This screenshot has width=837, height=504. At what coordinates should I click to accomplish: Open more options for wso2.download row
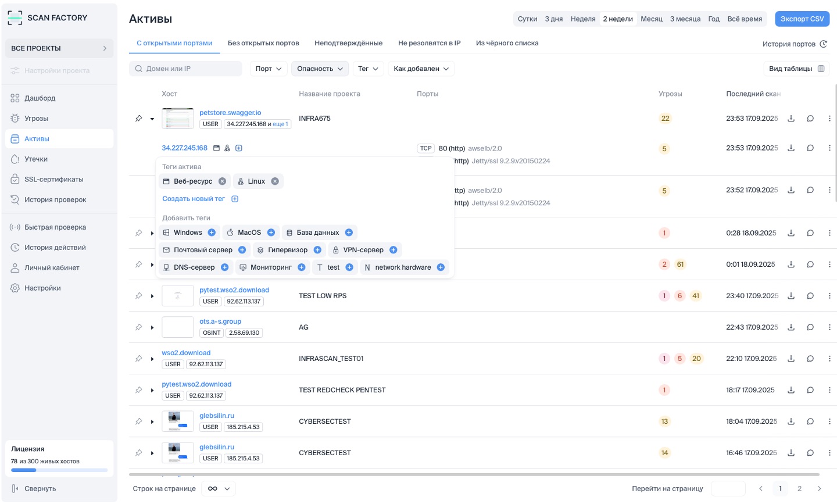point(829,359)
